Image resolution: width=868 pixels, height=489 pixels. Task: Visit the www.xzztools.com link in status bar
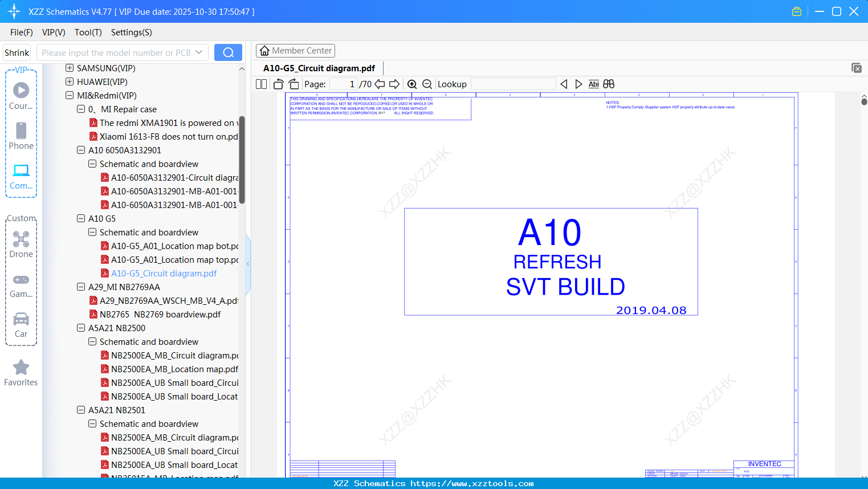click(x=472, y=483)
